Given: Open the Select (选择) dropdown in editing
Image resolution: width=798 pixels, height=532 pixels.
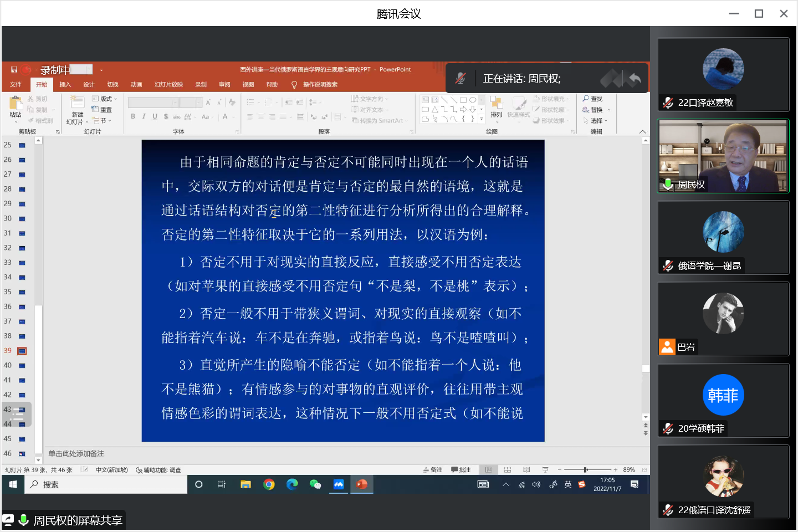Looking at the screenshot, I should click(x=596, y=120).
